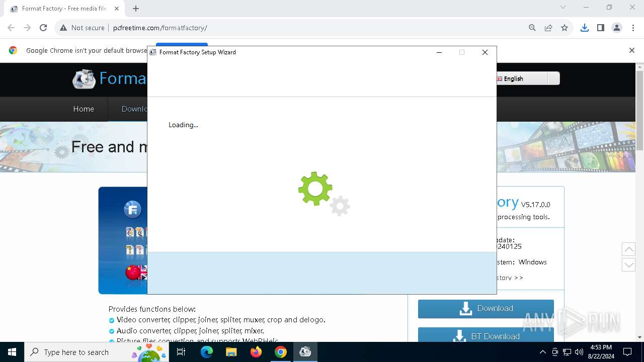The height and width of the screenshot is (362, 644).
Task: Click the BT Download button
Action: tap(486, 335)
